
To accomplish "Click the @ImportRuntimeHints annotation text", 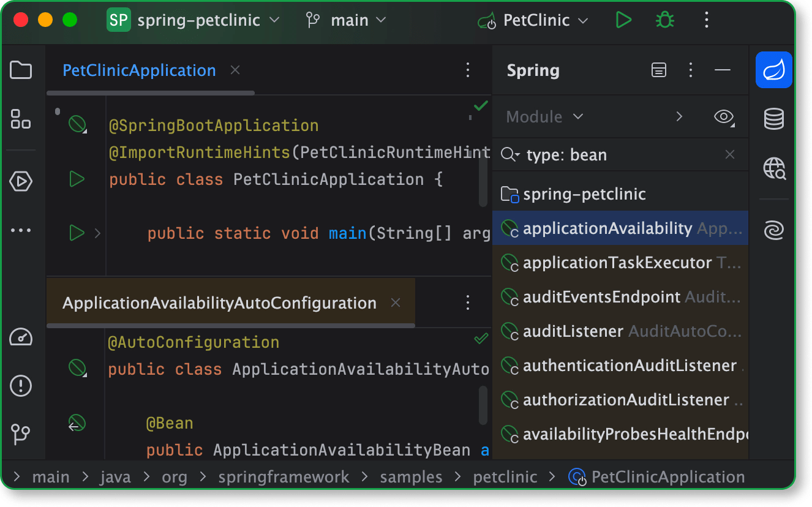I will click(x=199, y=152).
